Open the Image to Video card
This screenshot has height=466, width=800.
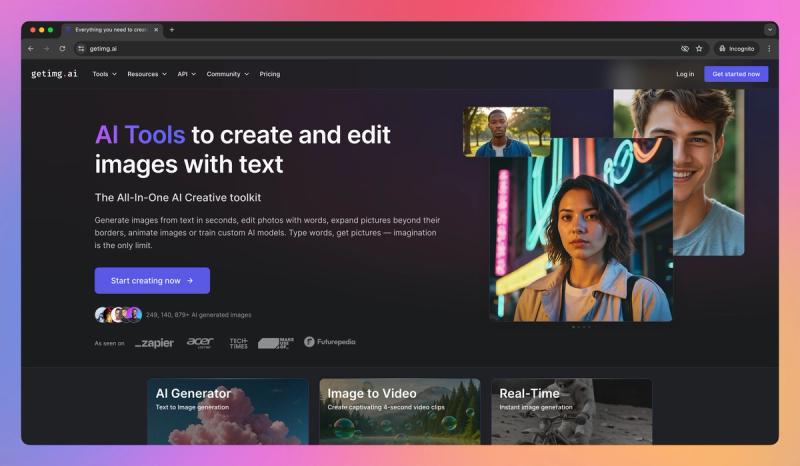pos(399,411)
